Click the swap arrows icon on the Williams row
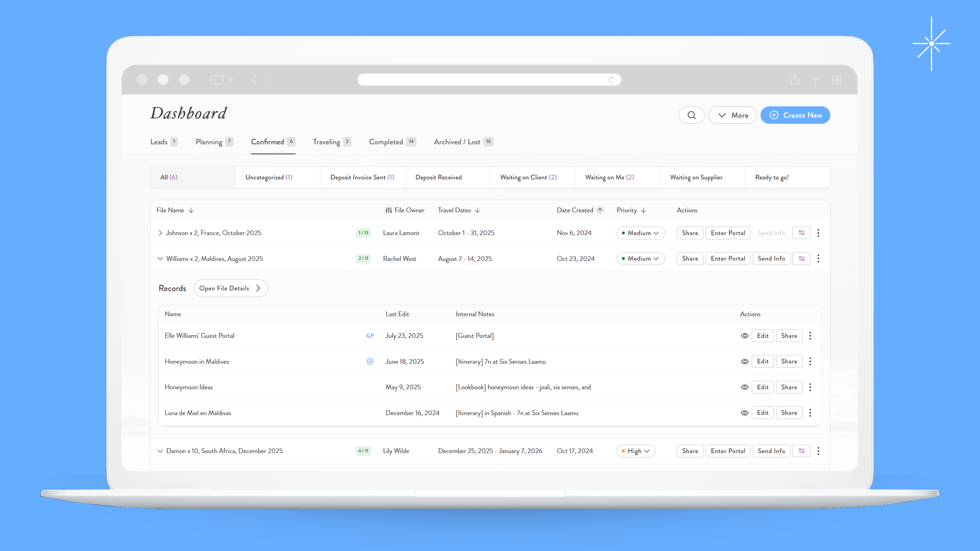This screenshot has height=551, width=980. (x=801, y=258)
